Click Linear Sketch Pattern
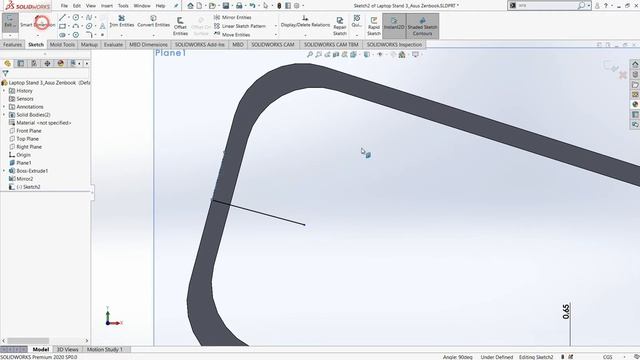This screenshot has width=640, height=360. 240,26
